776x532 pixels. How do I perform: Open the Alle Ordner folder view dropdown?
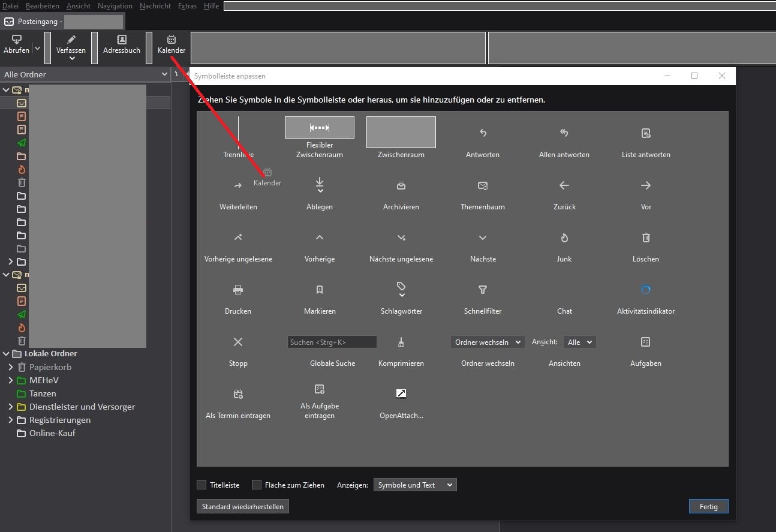[x=85, y=74]
